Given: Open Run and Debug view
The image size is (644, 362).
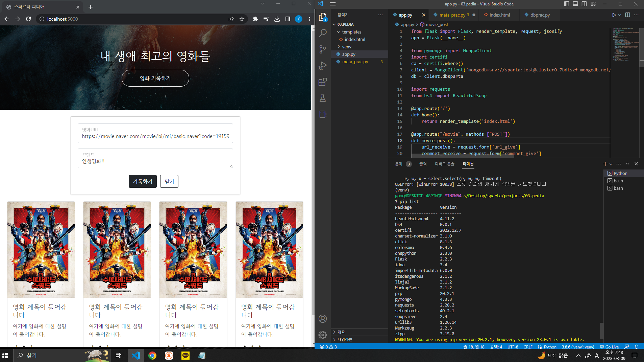Looking at the screenshot, I should pyautogui.click(x=323, y=66).
